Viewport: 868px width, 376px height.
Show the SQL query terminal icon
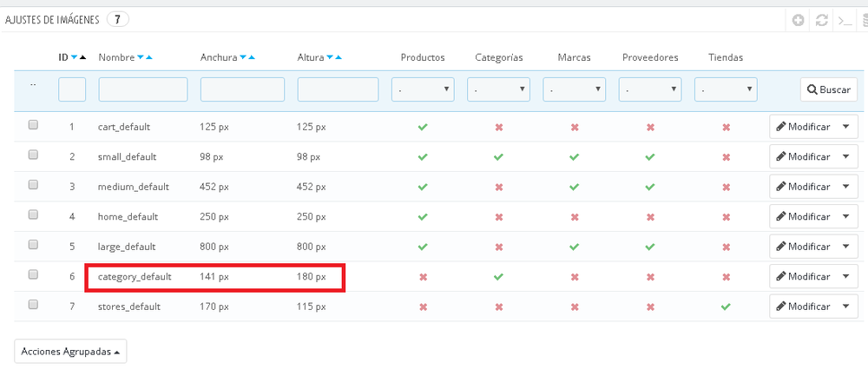[x=845, y=21]
